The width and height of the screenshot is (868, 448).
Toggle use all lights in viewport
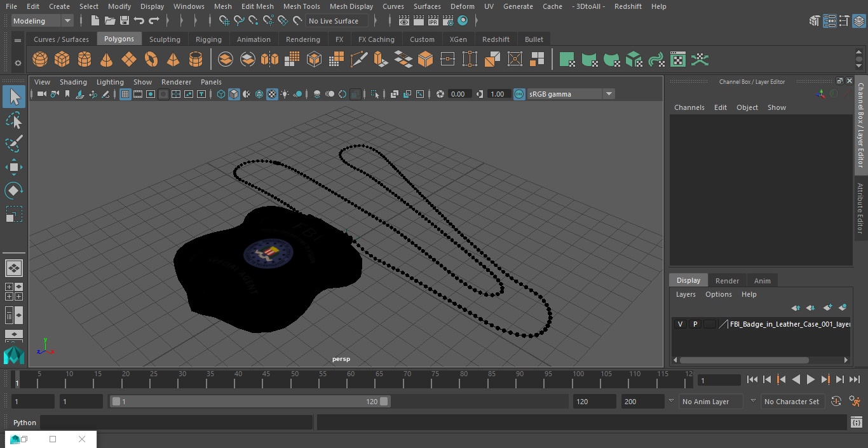[x=285, y=94]
